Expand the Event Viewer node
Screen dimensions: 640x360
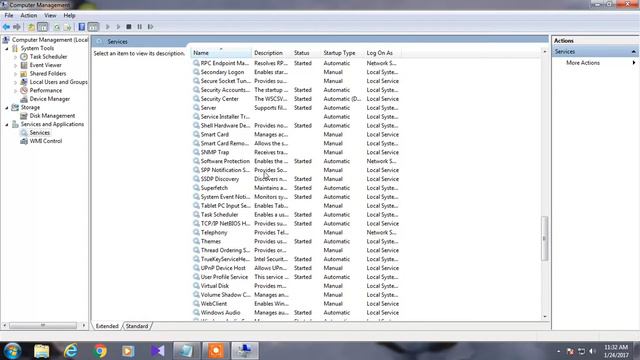[16, 65]
